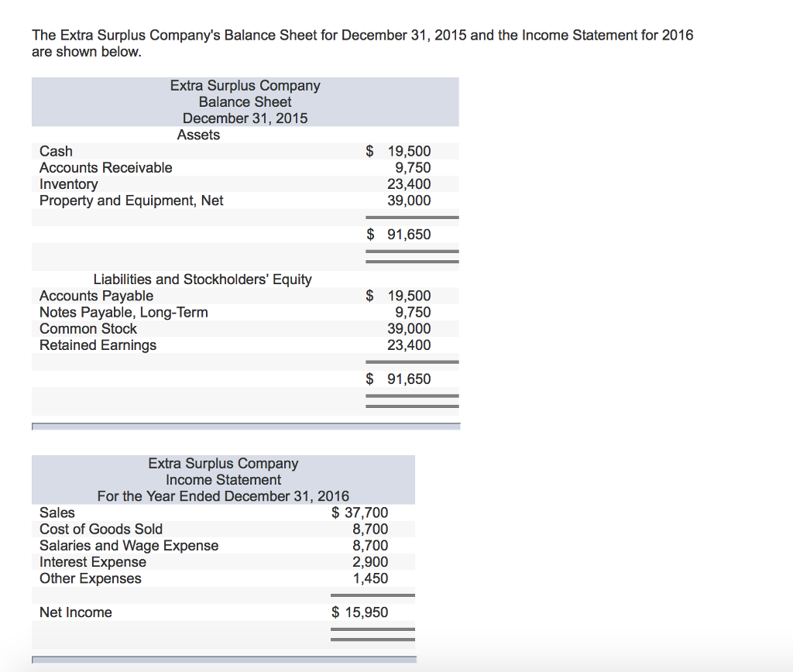Click the Notes Payable value '9,750'
The height and width of the screenshot is (672, 793).
[414, 312]
